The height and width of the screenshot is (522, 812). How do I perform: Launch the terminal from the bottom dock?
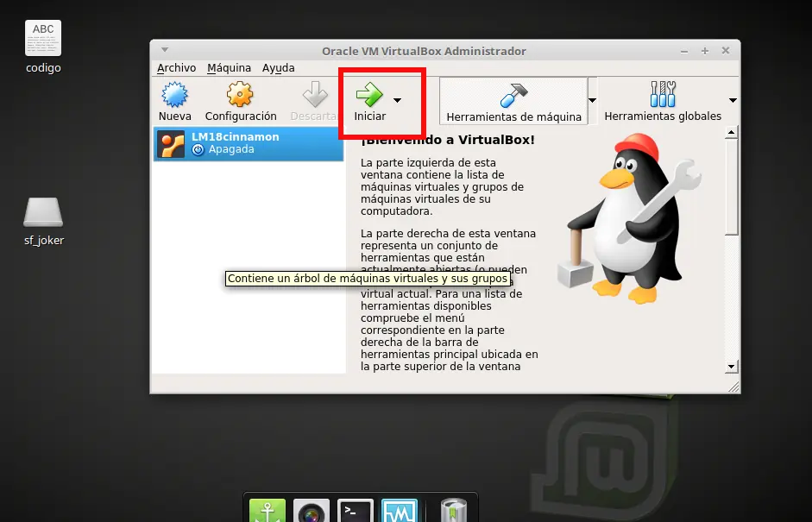355,511
